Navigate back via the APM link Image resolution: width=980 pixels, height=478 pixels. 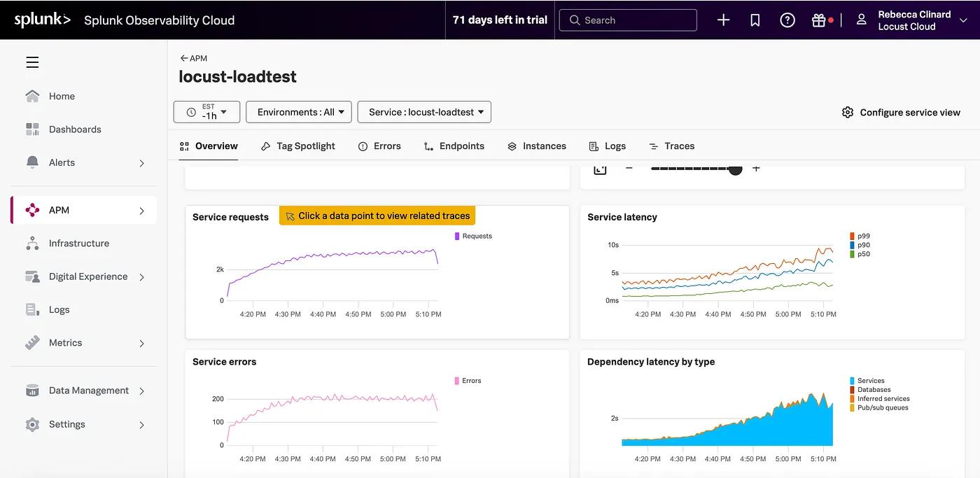tap(194, 57)
